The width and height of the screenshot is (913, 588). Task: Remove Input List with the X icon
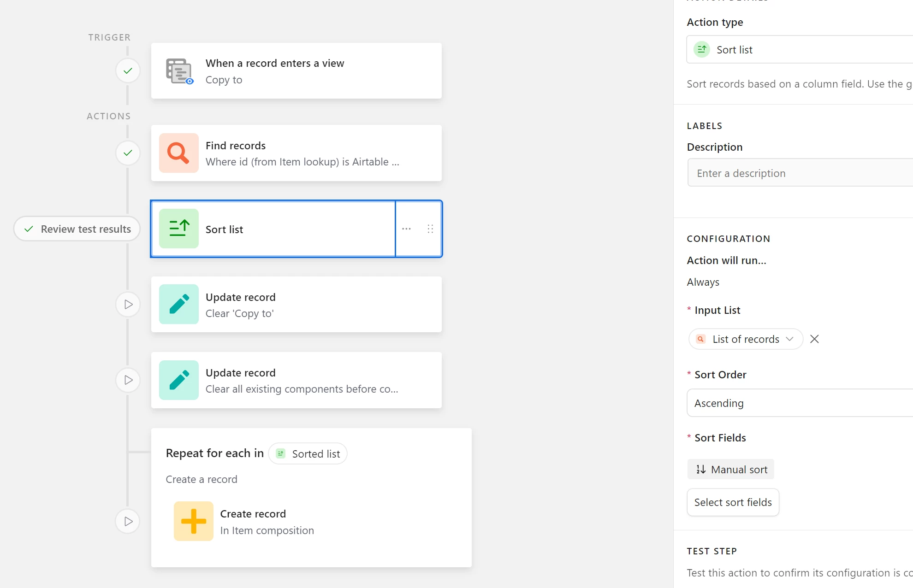pos(814,339)
